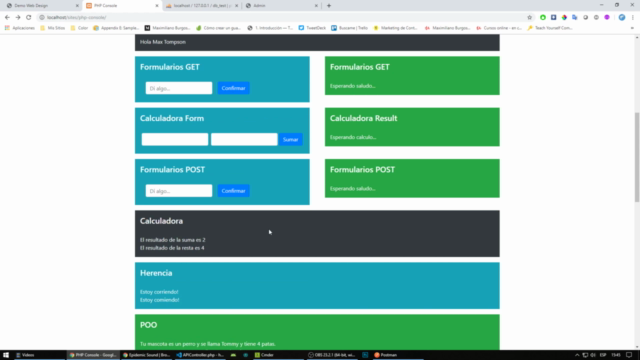The image size is (640, 360).
Task: Open the Windows Start menu
Action: (6, 355)
